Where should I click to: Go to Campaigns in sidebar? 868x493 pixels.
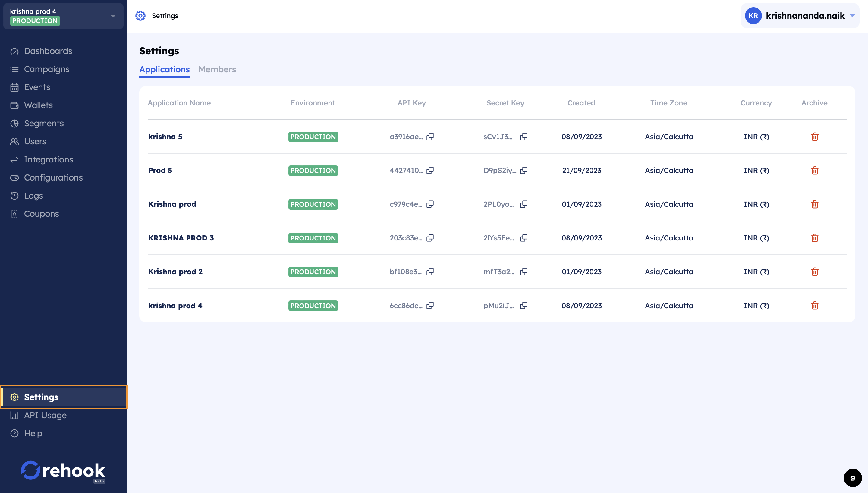tap(47, 69)
